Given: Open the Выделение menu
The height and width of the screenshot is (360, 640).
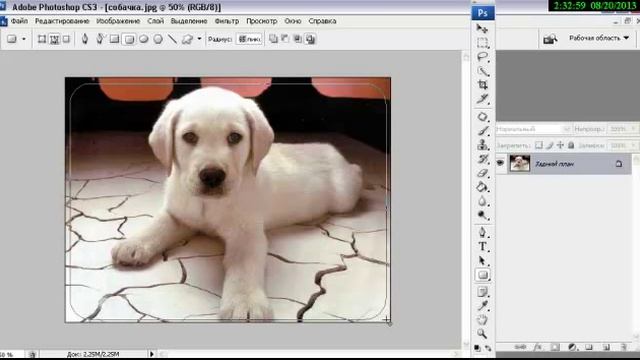Looking at the screenshot, I should pyautogui.click(x=189, y=21).
